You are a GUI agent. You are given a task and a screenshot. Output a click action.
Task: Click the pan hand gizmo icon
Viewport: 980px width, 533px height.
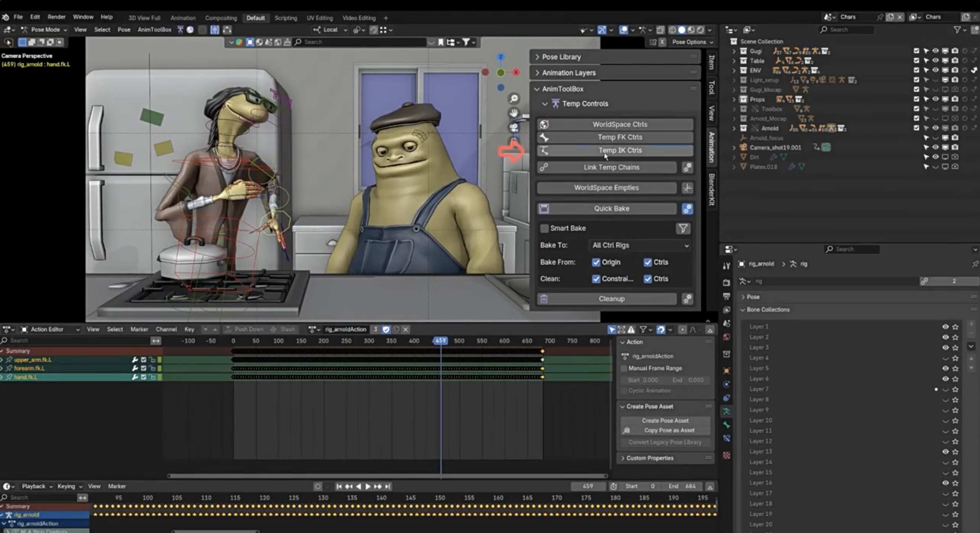point(514,113)
